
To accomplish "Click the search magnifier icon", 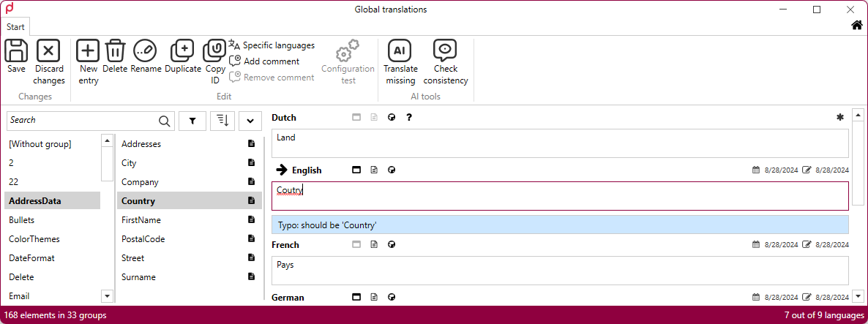I will tap(165, 121).
